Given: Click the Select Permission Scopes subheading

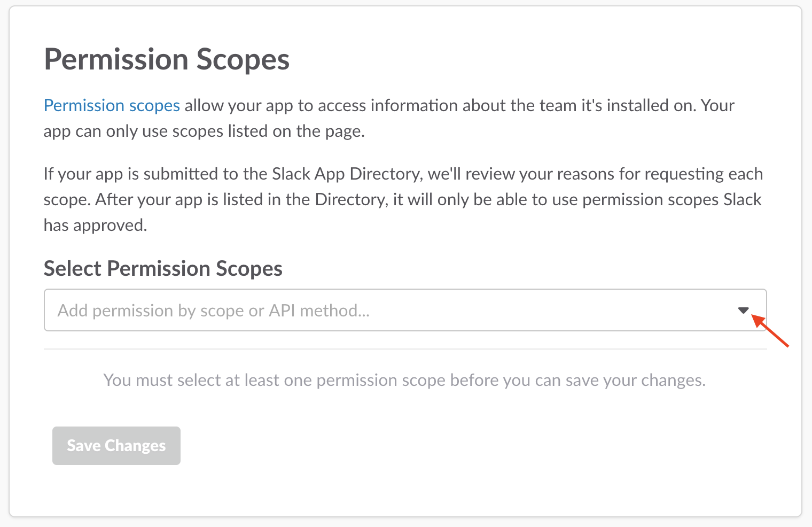Looking at the screenshot, I should point(163,268).
